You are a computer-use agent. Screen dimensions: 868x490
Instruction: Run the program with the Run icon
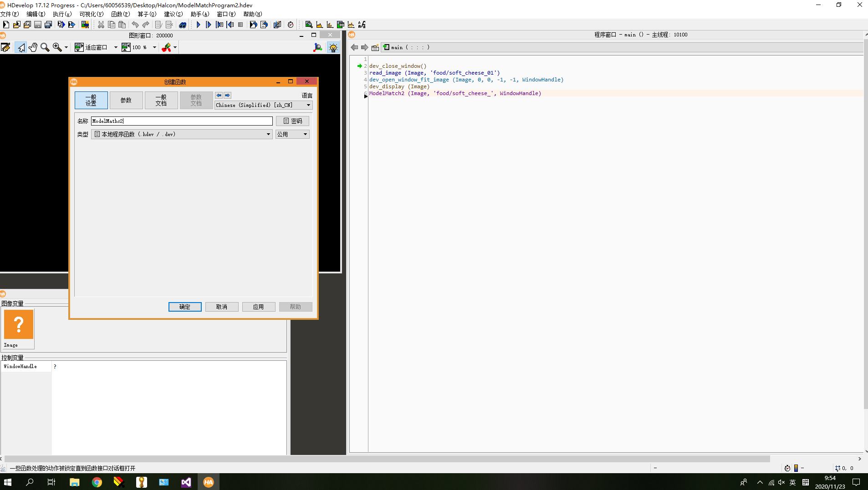tap(198, 25)
